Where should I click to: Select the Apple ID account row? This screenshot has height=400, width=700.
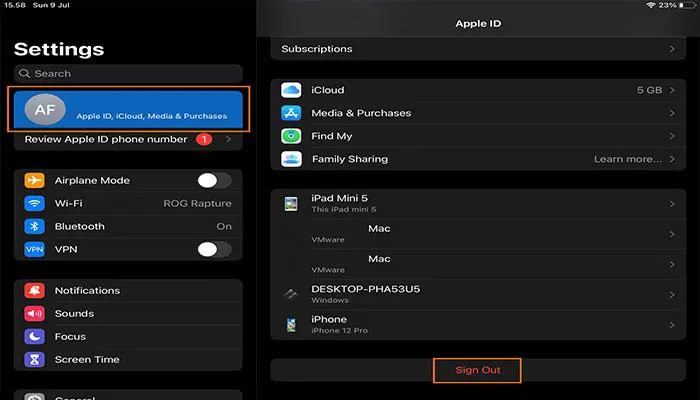128,109
